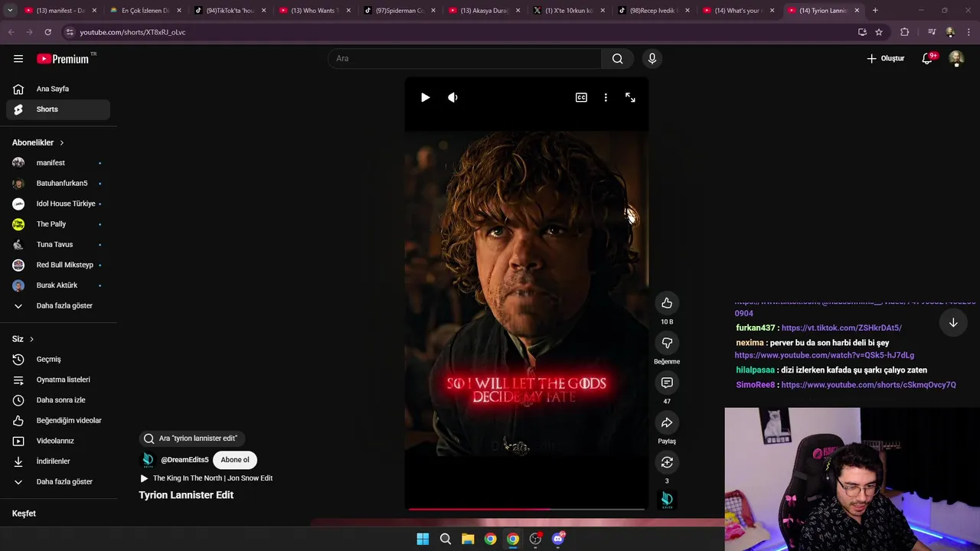Open the manifest subscription channel
Image resolution: width=980 pixels, height=551 pixels.
click(x=58, y=163)
